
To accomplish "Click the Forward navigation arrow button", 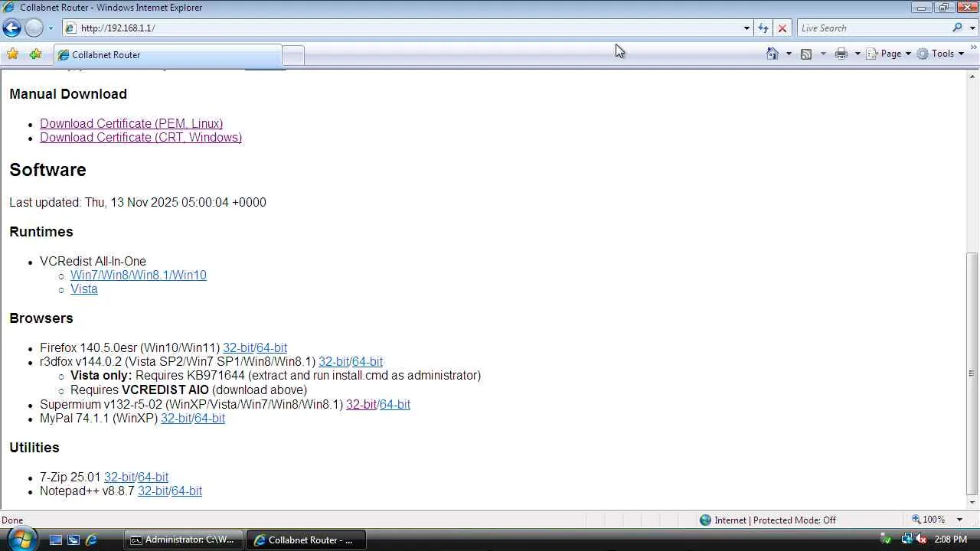I will click(x=34, y=28).
